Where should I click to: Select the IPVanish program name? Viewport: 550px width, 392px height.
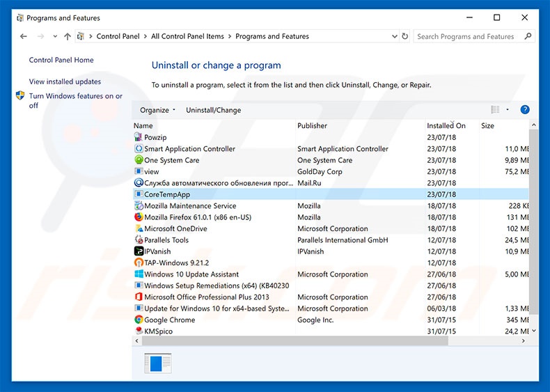pos(157,251)
